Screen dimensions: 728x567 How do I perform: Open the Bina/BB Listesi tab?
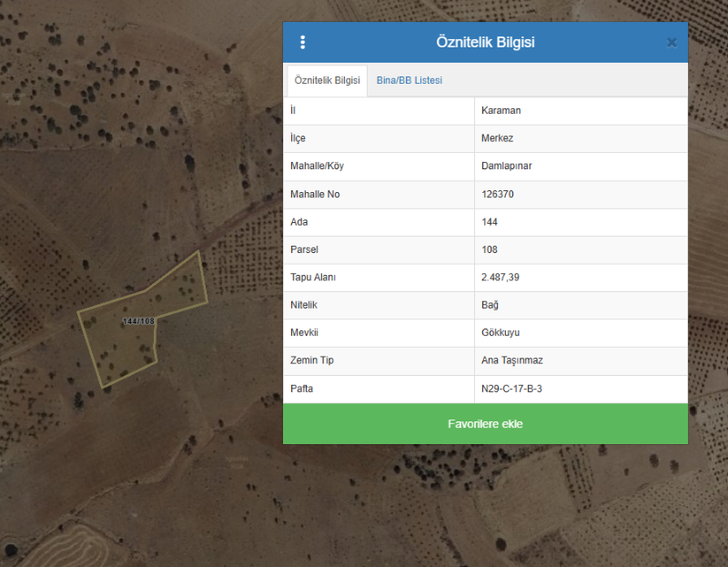(x=409, y=80)
